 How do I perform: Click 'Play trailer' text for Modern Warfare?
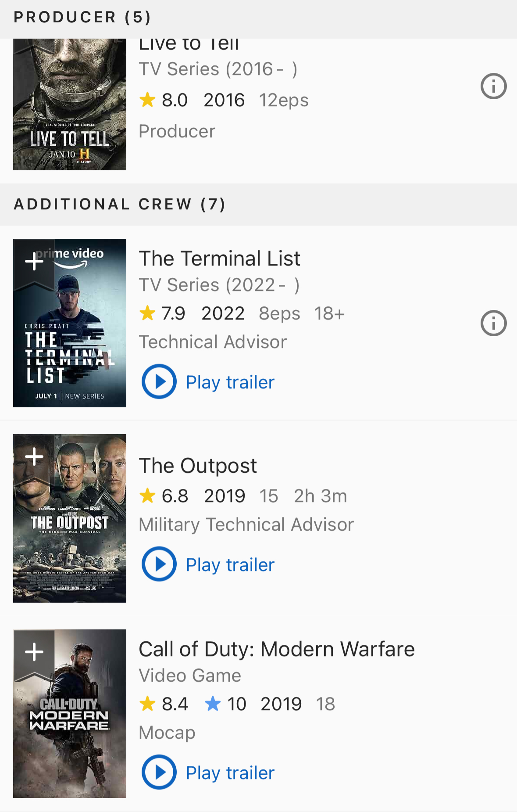pyautogui.click(x=230, y=773)
